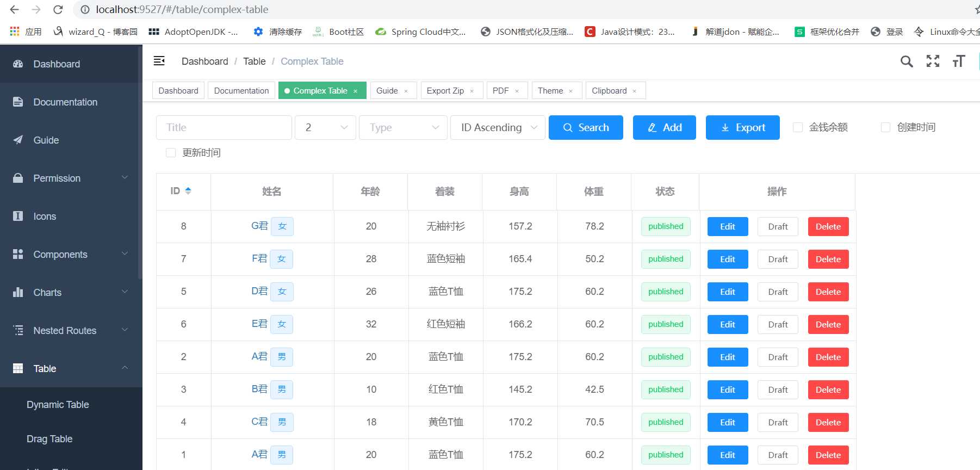Switch to the Documentation tag tab
The image size is (980, 470).
[x=241, y=91]
